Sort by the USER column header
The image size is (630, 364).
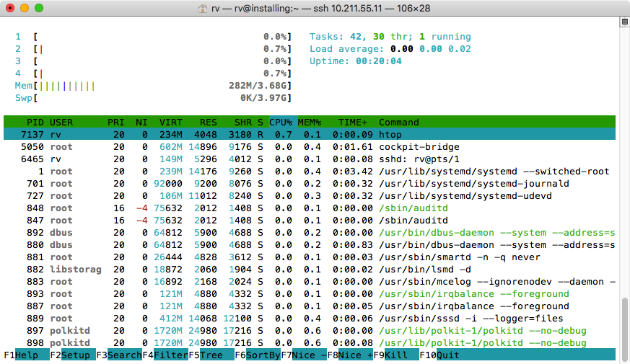pos(61,122)
